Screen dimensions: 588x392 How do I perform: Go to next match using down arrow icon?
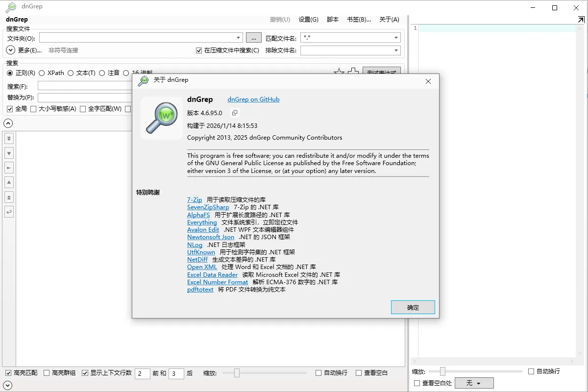pyautogui.click(x=8, y=153)
